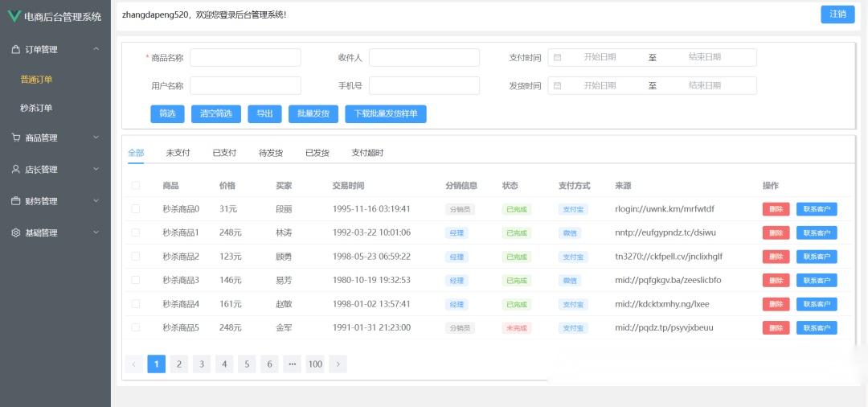Switch to the 已支付 tab
This screenshot has width=868, height=407.
point(225,153)
